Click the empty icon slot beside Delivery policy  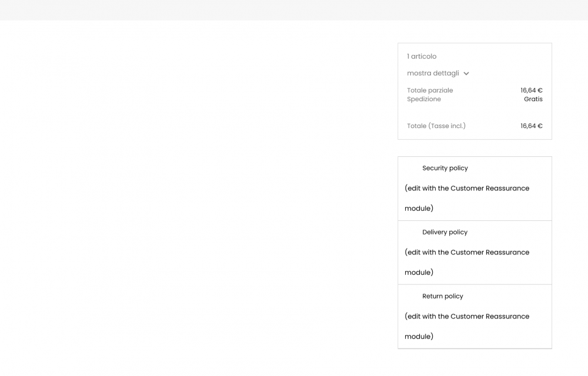[413, 232]
